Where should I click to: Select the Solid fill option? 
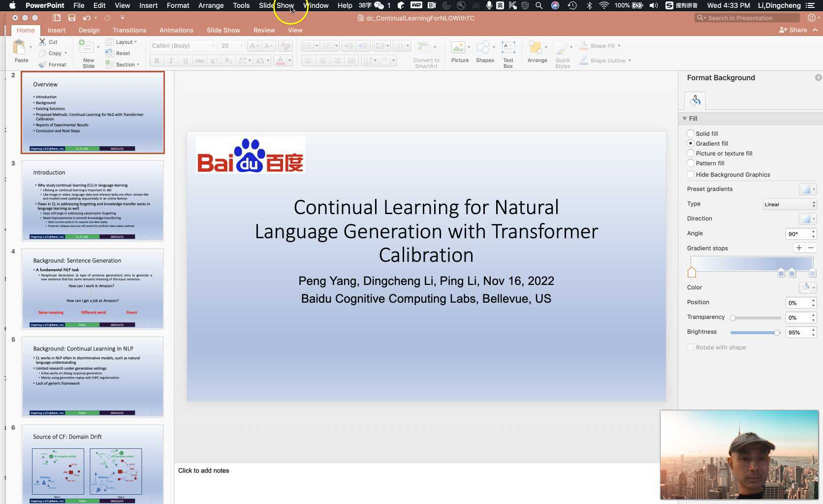click(691, 133)
